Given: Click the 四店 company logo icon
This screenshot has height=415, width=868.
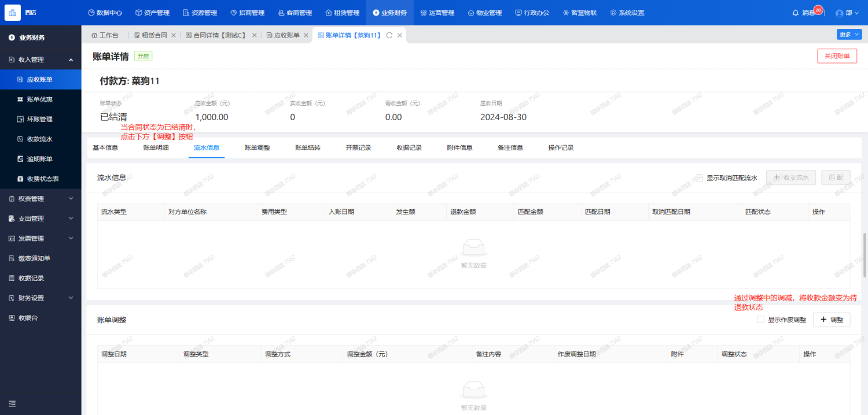Looking at the screenshot, I should (x=13, y=12).
